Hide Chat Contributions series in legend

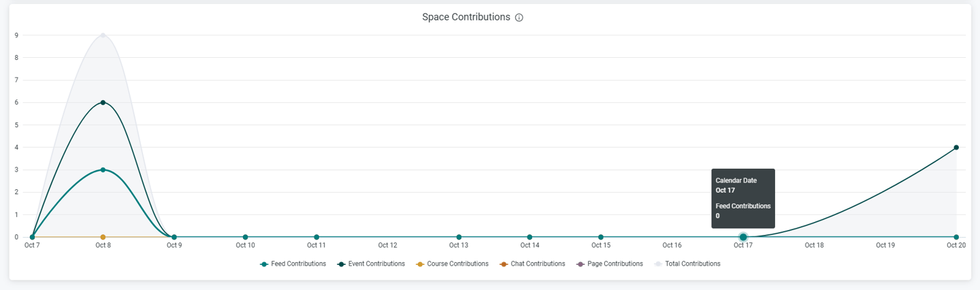pos(532,264)
